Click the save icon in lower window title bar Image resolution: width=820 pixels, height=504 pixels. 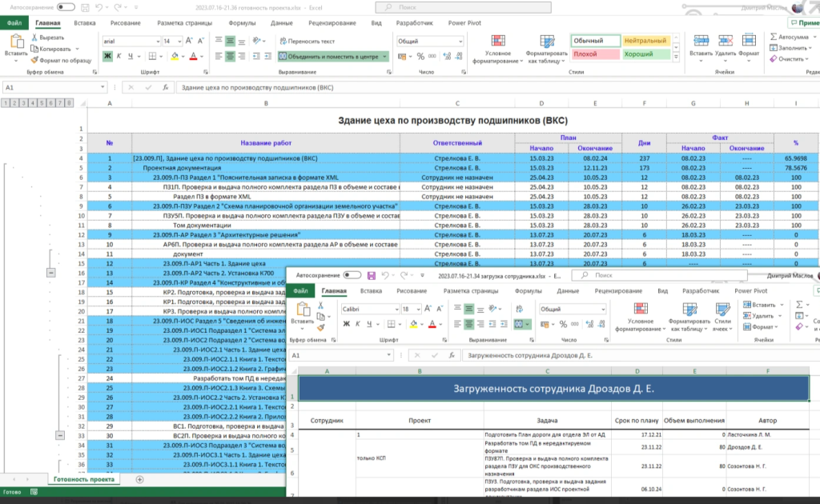tap(370, 275)
